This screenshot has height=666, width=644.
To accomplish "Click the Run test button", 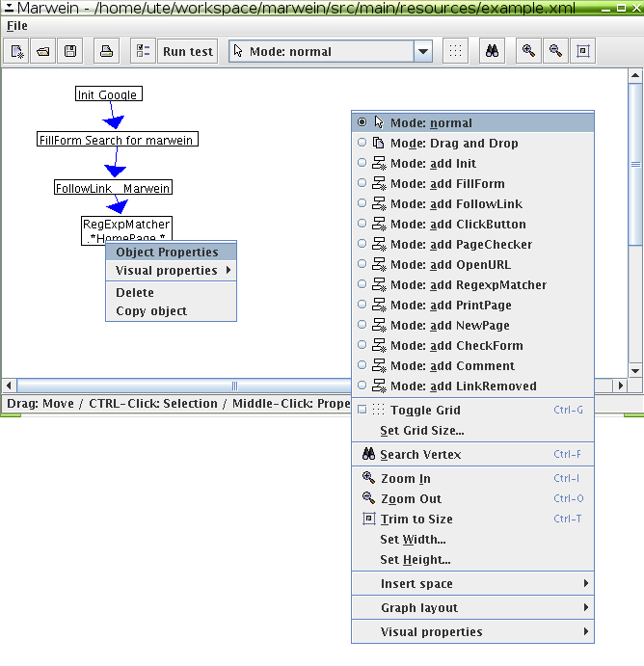I will click(188, 51).
